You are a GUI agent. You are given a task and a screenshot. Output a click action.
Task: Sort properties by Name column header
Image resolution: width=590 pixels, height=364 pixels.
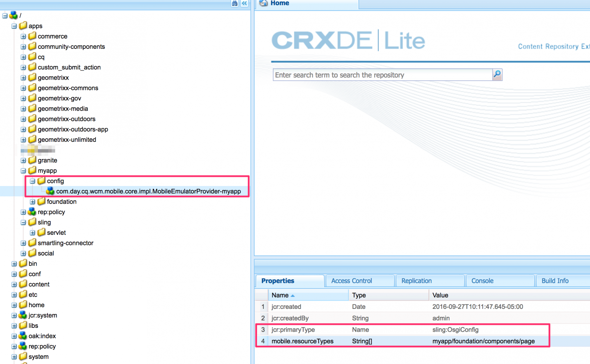click(x=280, y=295)
